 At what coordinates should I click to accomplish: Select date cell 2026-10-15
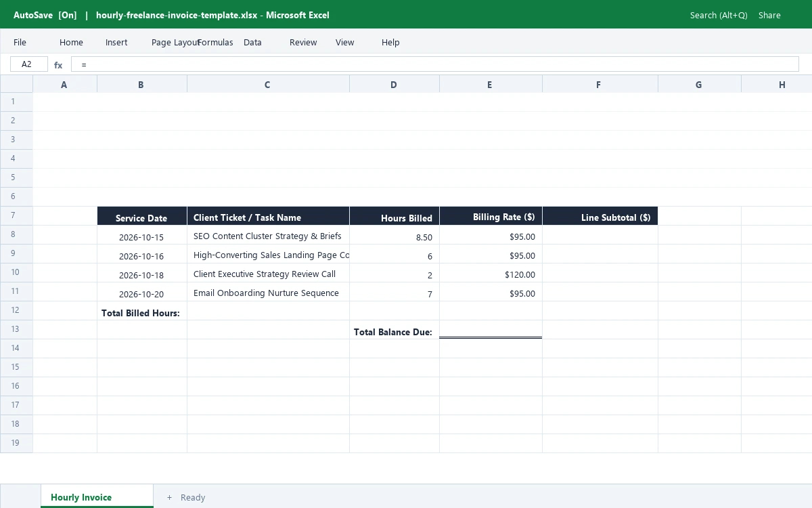click(x=142, y=235)
